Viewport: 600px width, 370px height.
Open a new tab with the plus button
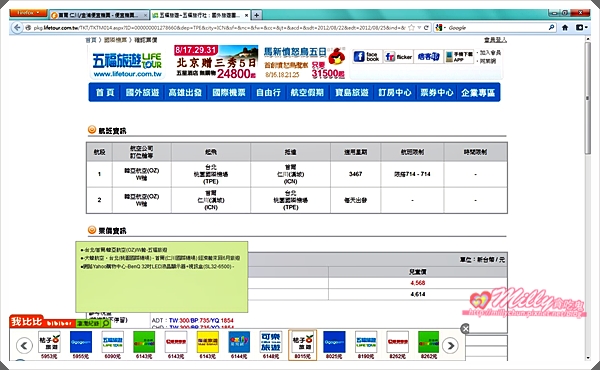tap(257, 15)
